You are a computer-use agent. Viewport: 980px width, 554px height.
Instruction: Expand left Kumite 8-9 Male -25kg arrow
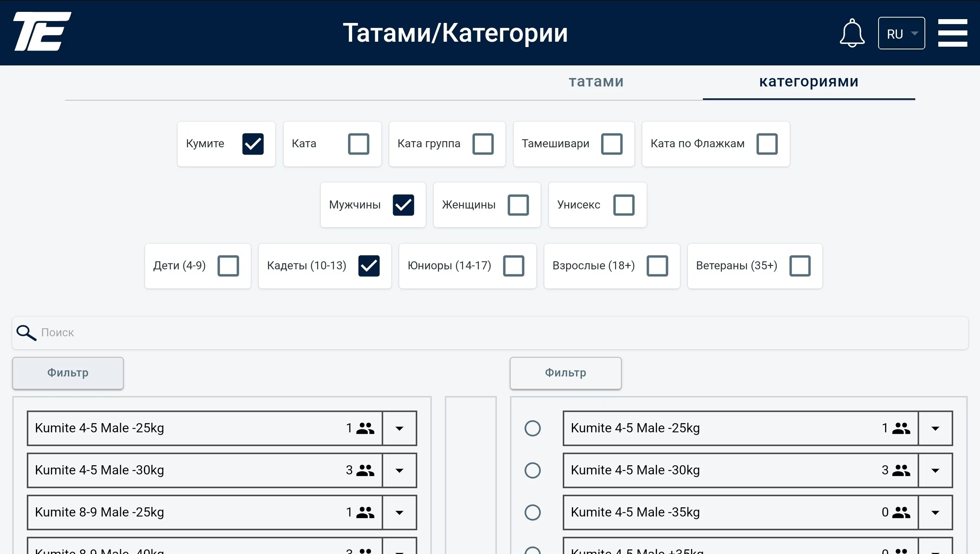pos(399,513)
